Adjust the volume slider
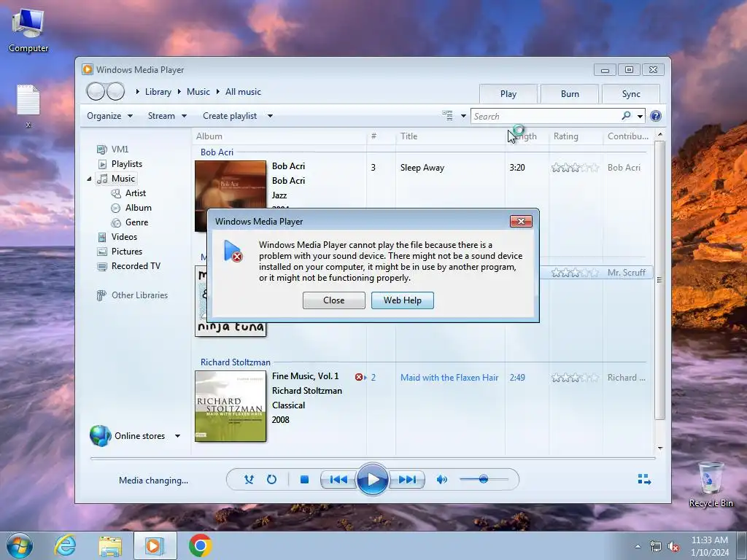Viewport: 747px width, 560px height. (484, 479)
